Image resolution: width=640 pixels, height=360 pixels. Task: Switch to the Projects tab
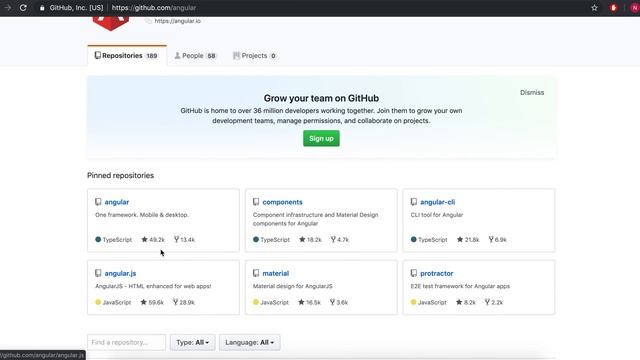click(x=254, y=56)
